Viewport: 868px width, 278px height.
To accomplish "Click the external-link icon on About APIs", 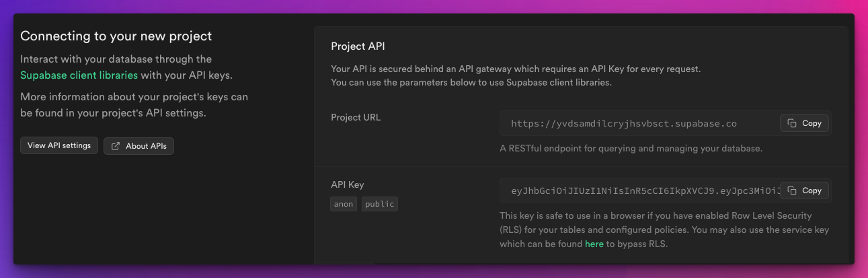I will [116, 146].
